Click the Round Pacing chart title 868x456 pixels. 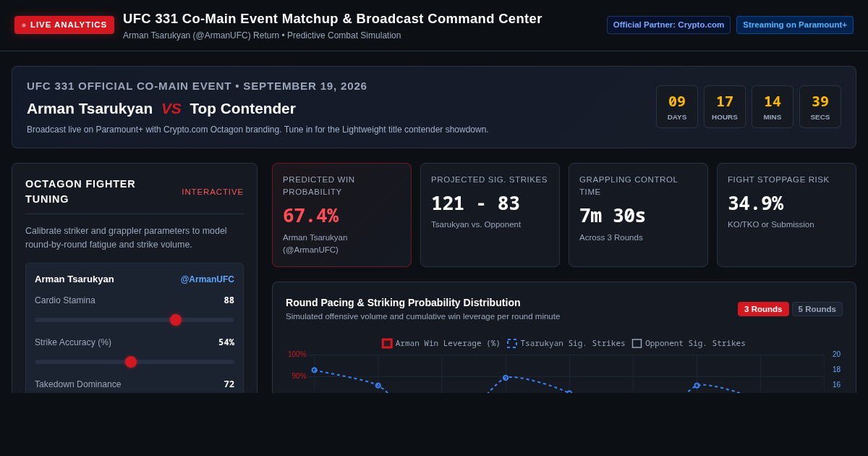point(403,303)
